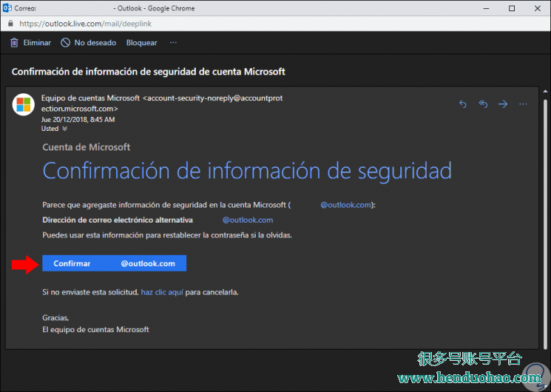Click the subject 'Confirmación de información de seguridad de cuenta Microsoft'
This screenshot has height=392, width=551.
pos(149,72)
